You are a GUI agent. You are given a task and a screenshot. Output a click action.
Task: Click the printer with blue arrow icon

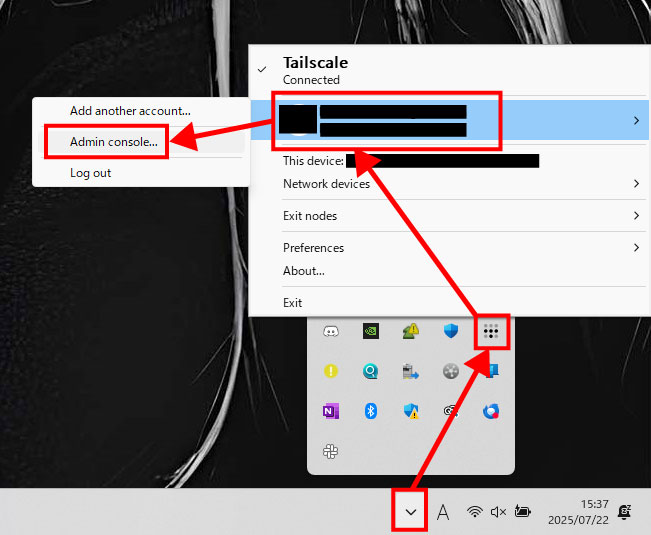click(411, 371)
